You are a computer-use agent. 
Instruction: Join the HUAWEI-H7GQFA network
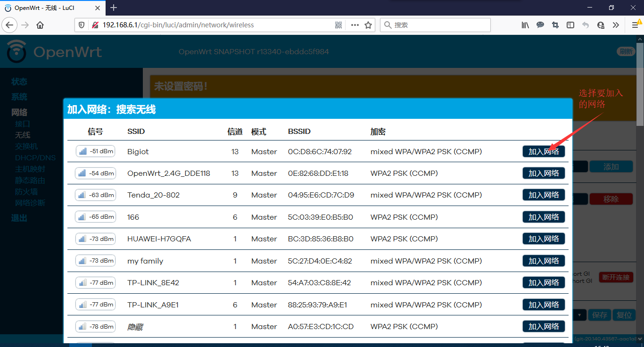pos(544,239)
